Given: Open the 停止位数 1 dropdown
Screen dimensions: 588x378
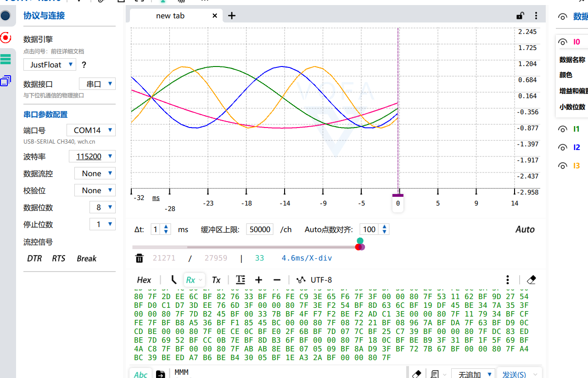Looking at the screenshot, I should pyautogui.click(x=102, y=224).
